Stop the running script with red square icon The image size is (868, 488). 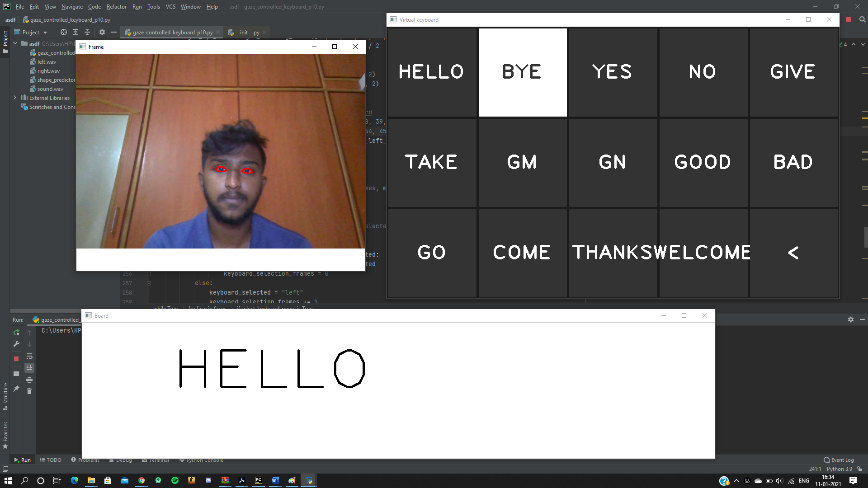(x=16, y=358)
